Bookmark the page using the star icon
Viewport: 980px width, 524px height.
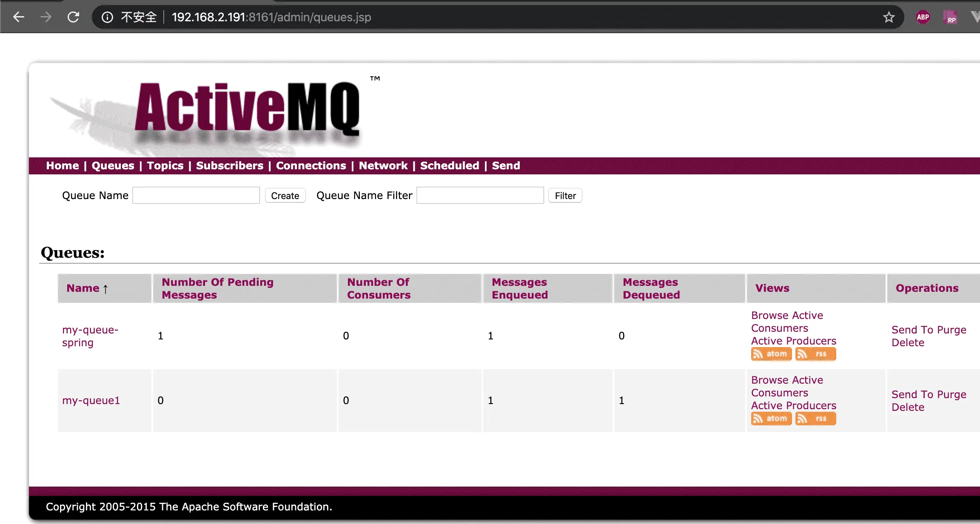tap(889, 17)
